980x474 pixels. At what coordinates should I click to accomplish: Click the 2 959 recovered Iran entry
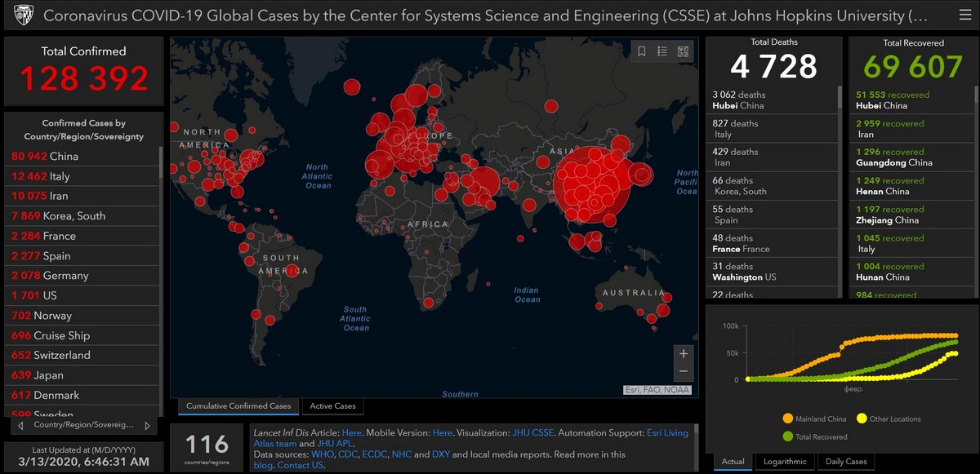click(x=912, y=128)
